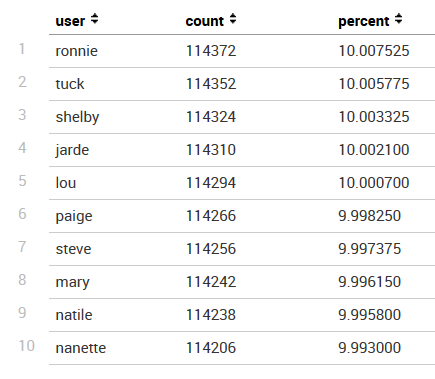Click the sort arrows next to user
Image resolution: width=435 pixels, height=379 pixels.
point(95,19)
